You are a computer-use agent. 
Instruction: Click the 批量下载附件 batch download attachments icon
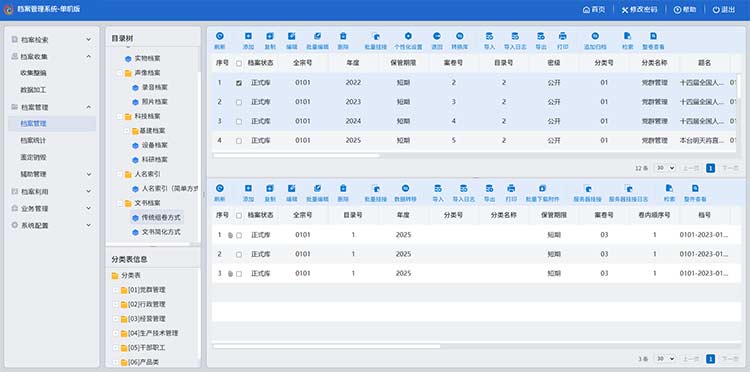point(542,188)
